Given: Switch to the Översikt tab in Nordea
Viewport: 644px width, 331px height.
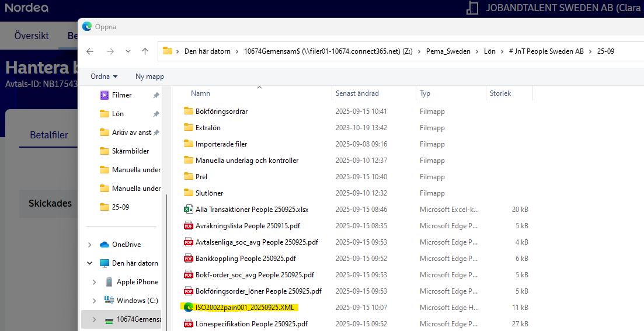Looking at the screenshot, I should point(32,36).
